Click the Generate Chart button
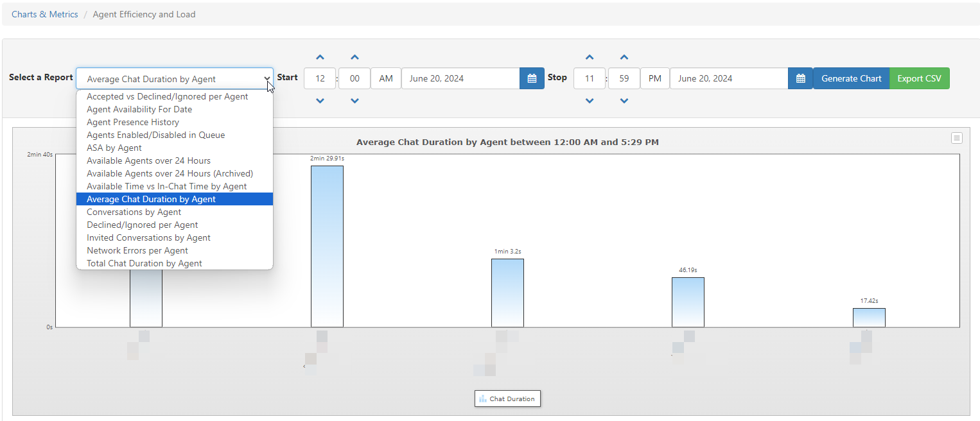The image size is (980, 421). point(851,78)
